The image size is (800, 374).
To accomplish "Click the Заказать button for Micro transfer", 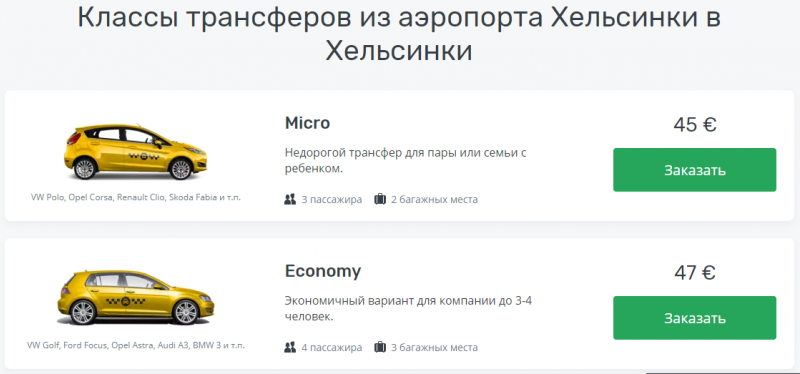I will [694, 170].
